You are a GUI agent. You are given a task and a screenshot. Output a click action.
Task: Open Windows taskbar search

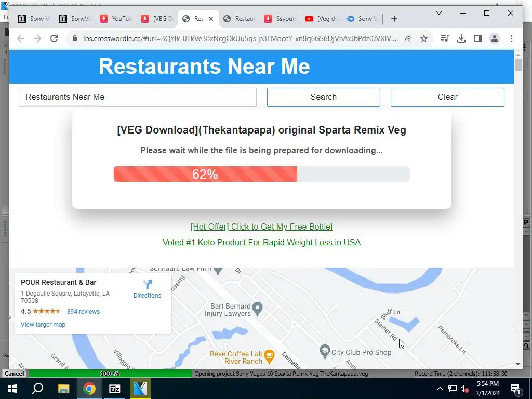(37, 389)
